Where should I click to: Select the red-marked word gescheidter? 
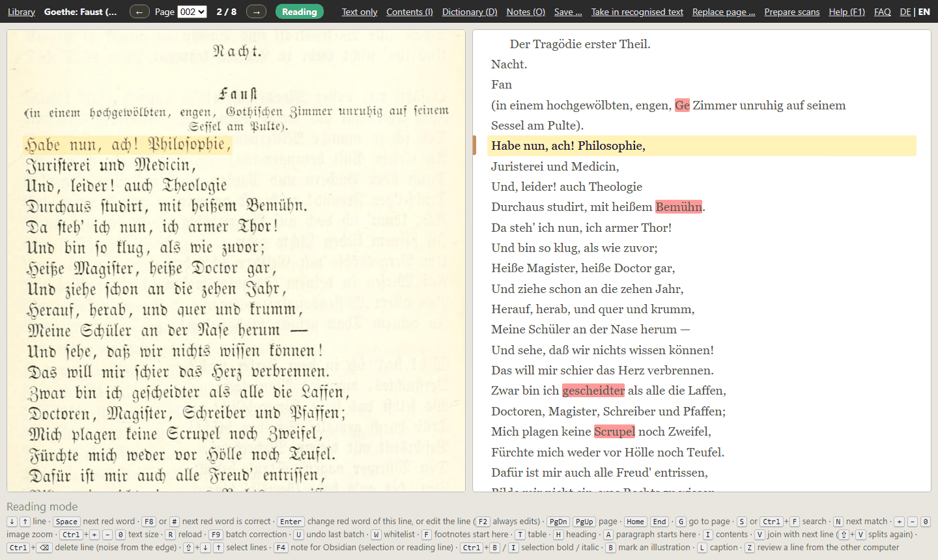click(593, 391)
